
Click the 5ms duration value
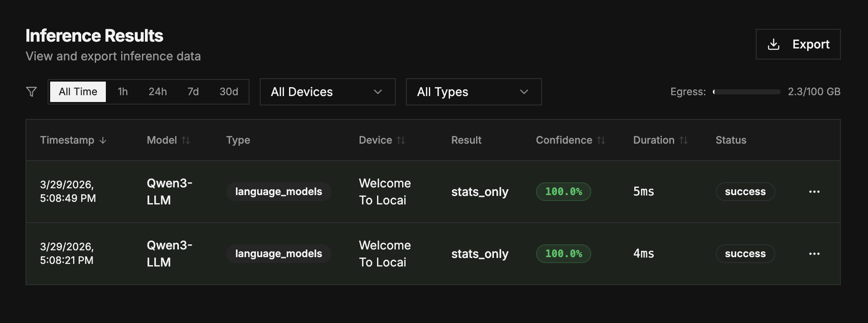tap(644, 192)
